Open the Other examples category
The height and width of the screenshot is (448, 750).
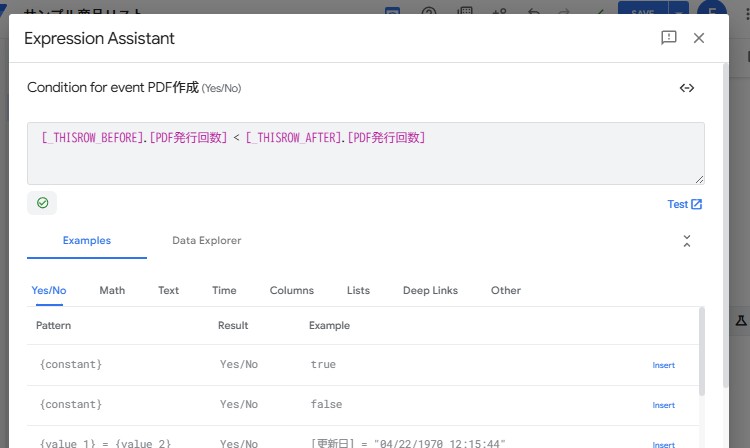coord(505,291)
